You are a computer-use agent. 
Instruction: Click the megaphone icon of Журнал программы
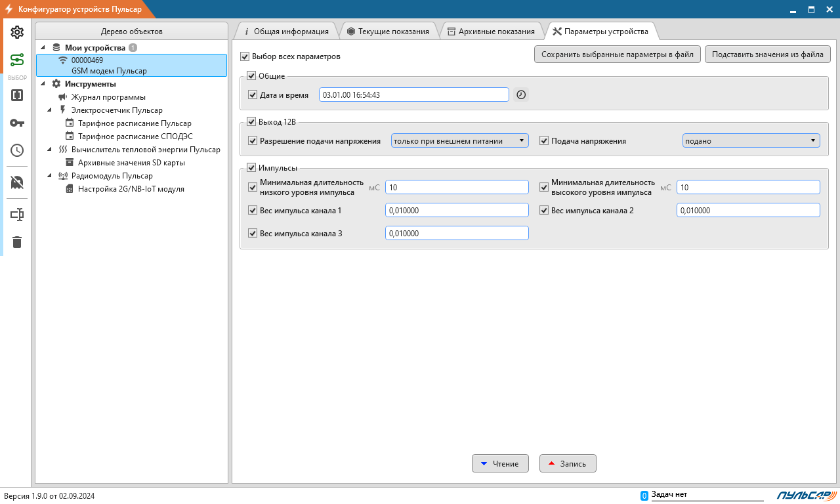63,97
